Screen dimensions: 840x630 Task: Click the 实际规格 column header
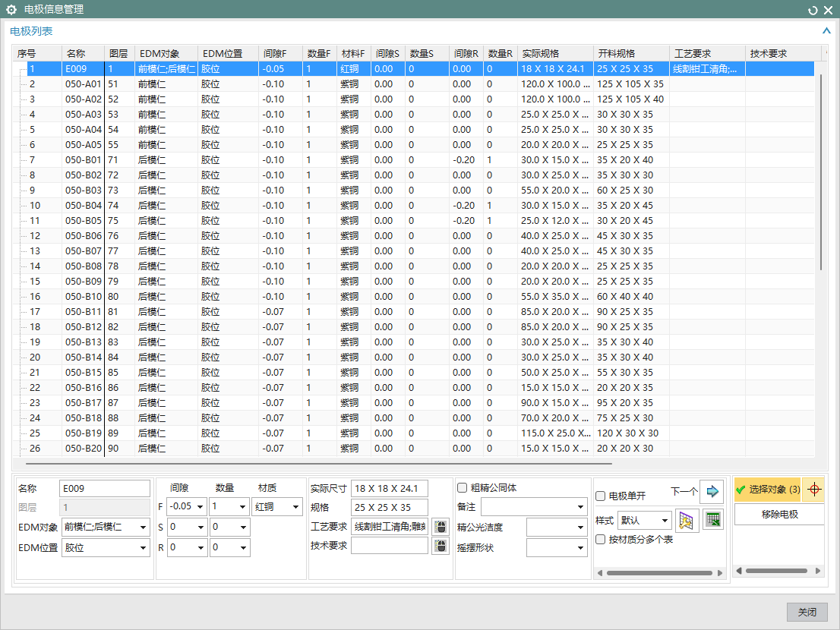pyautogui.click(x=555, y=54)
